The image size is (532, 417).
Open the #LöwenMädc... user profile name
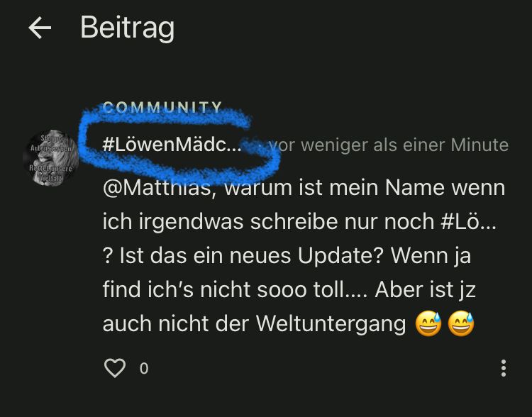tap(172, 145)
